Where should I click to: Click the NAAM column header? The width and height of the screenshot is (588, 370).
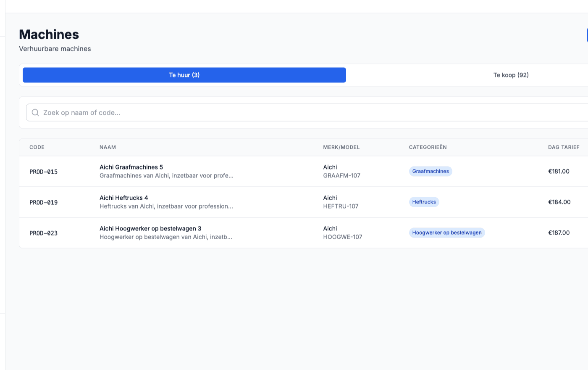(x=108, y=147)
